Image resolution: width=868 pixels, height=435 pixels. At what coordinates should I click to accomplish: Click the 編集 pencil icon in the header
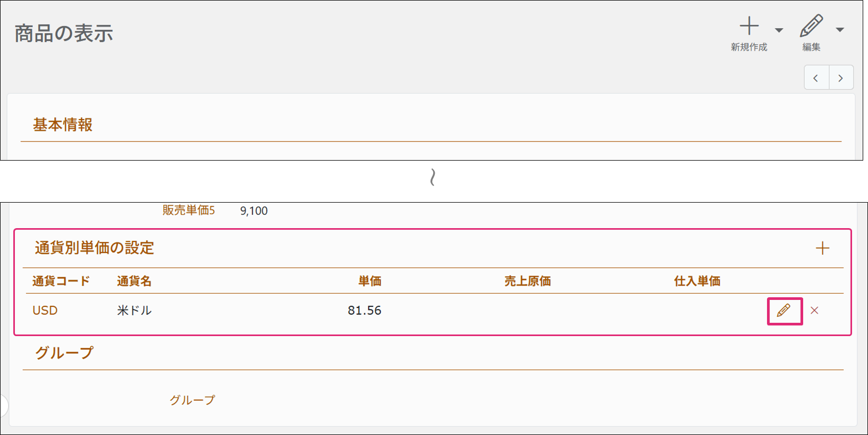[811, 27]
